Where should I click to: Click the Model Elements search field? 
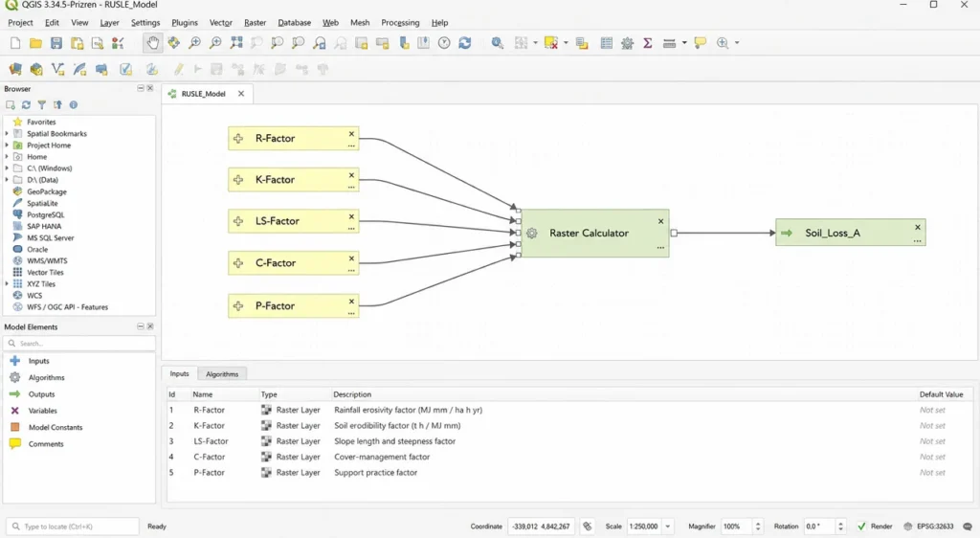pos(80,343)
